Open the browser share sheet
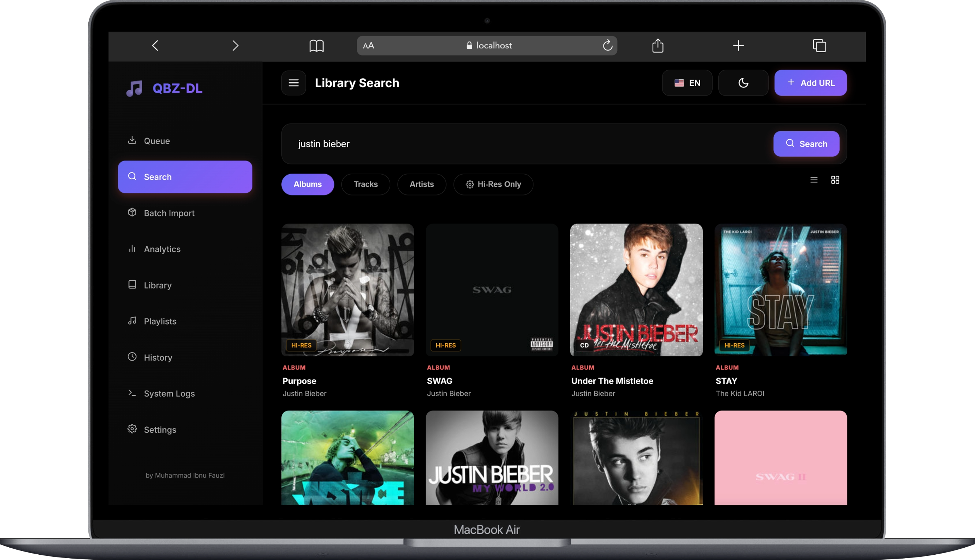 (658, 45)
